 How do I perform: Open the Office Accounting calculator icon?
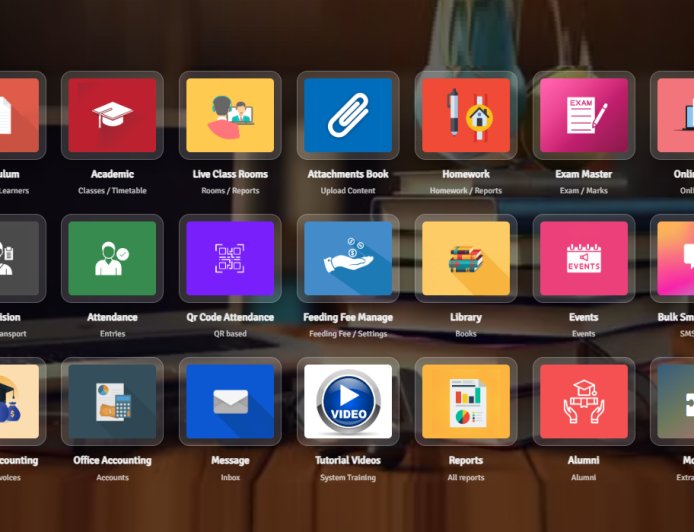(112, 401)
